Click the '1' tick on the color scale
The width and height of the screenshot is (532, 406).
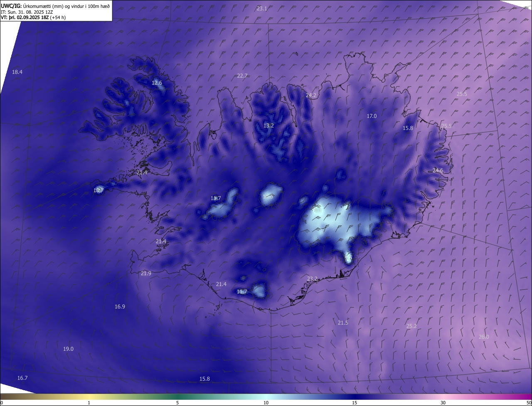pos(89,403)
